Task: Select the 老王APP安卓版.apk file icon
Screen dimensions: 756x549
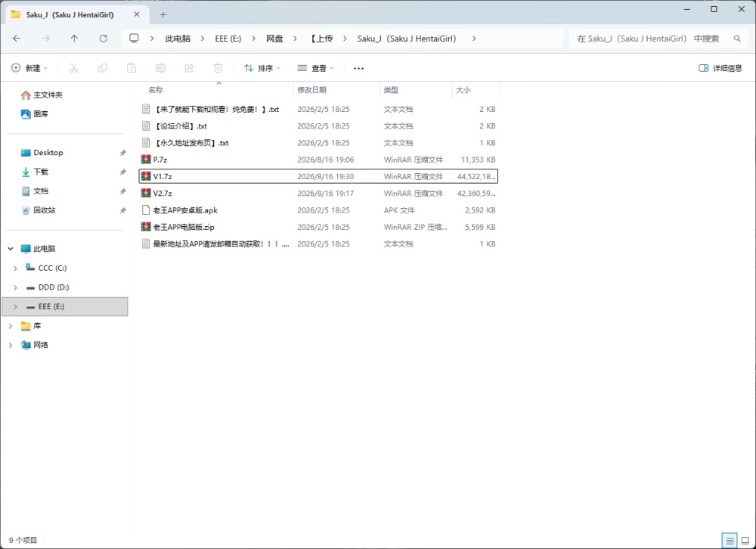Action: [146, 210]
